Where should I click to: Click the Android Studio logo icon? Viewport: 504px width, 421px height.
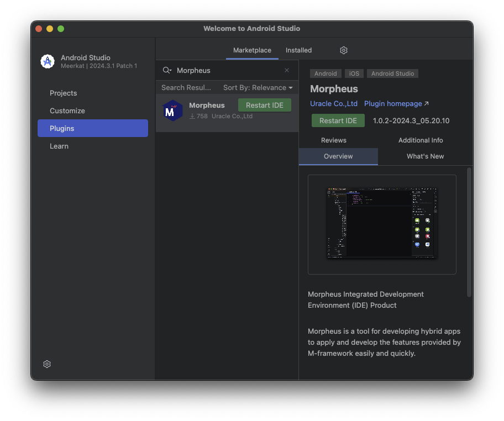[48, 61]
